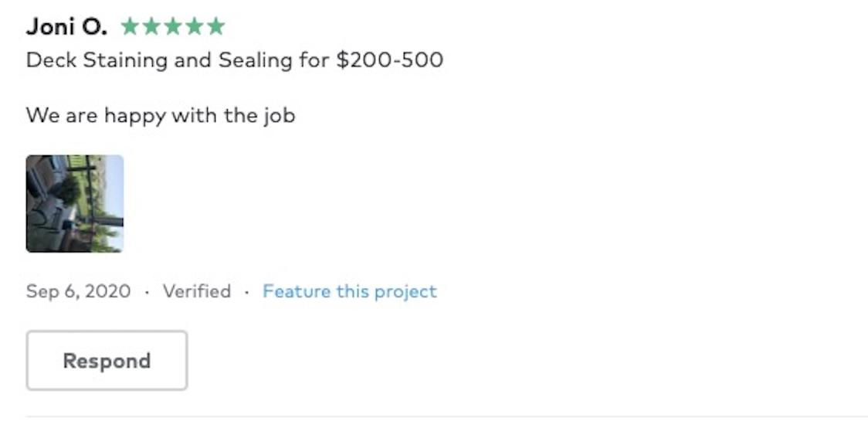Click the year 2020 in the date
Screen dimensions: 868x428
107,291
